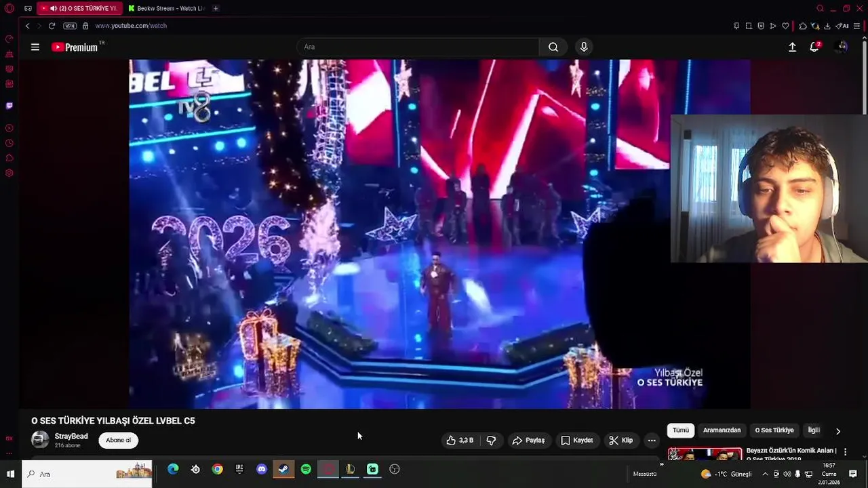The height and width of the screenshot is (488, 868).
Task: Click the Windows taskbar Ara search box
Action: (87, 474)
